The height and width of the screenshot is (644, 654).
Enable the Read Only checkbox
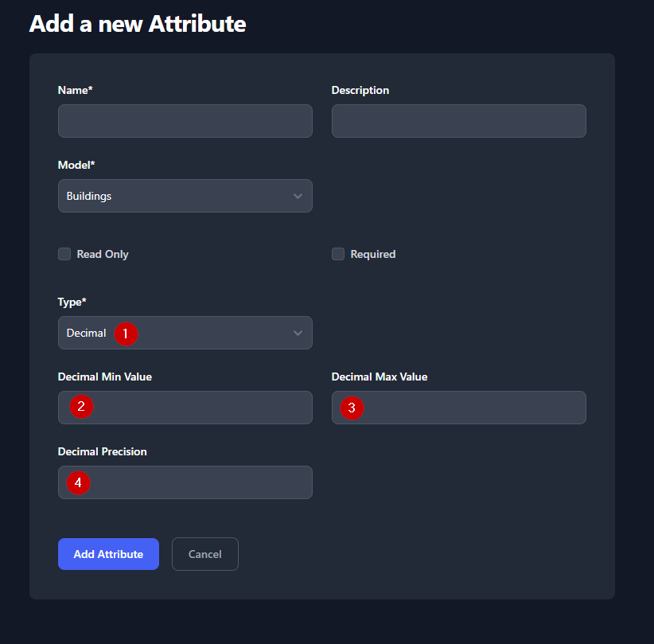coord(64,254)
